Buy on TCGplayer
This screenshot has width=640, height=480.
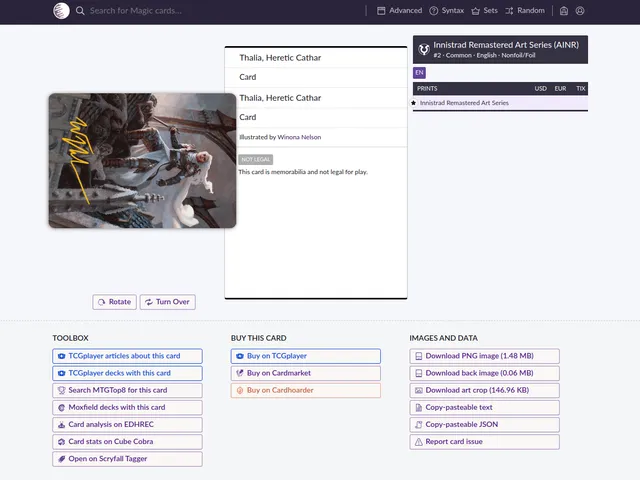click(x=306, y=356)
